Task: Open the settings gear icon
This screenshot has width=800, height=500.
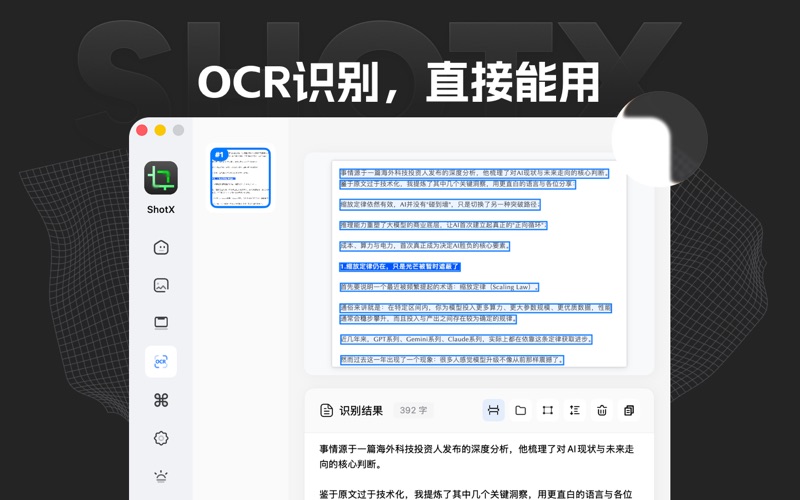Action: [161, 438]
